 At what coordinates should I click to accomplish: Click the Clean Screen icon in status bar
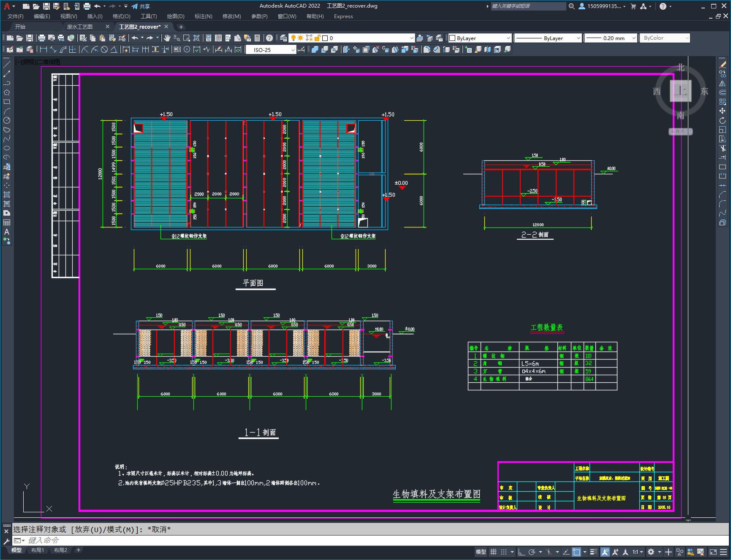[x=713, y=552]
